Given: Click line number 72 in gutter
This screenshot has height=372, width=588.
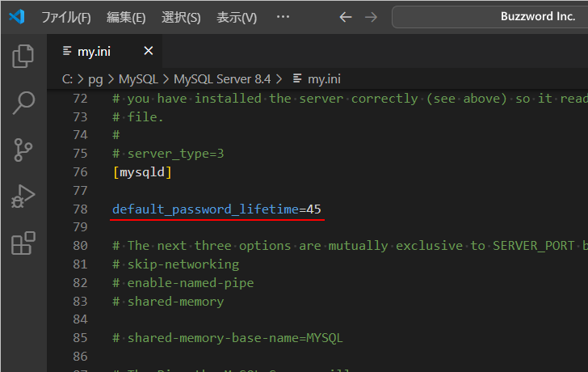Looking at the screenshot, I should [x=80, y=99].
